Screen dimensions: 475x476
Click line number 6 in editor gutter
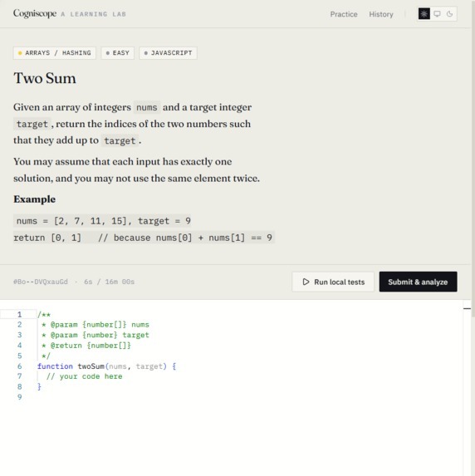coord(19,366)
